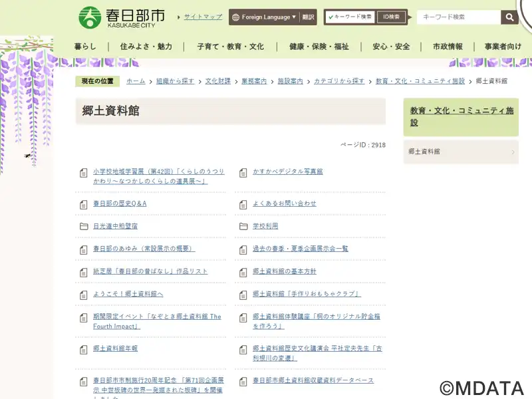
Task: Click folder icon beside 学校利用
Action: [x=243, y=226]
